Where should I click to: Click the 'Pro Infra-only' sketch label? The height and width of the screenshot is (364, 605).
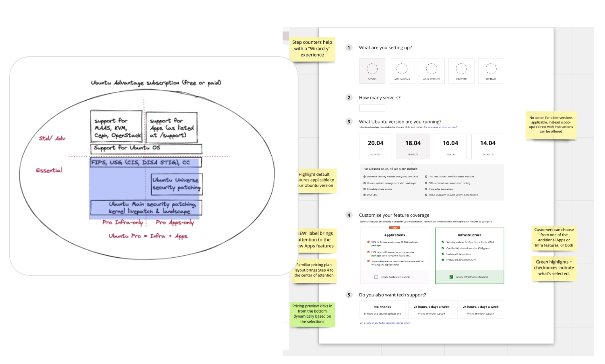pos(123,222)
